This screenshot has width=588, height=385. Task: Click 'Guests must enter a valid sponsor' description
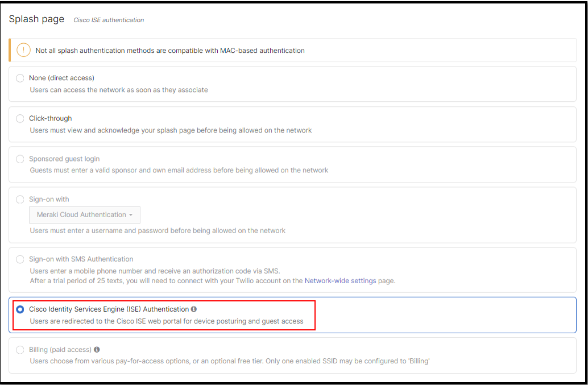tap(179, 170)
